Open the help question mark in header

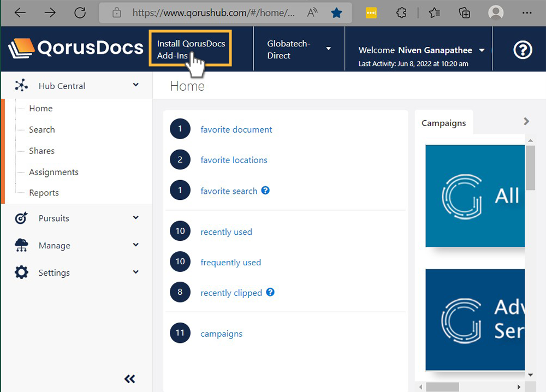point(523,50)
